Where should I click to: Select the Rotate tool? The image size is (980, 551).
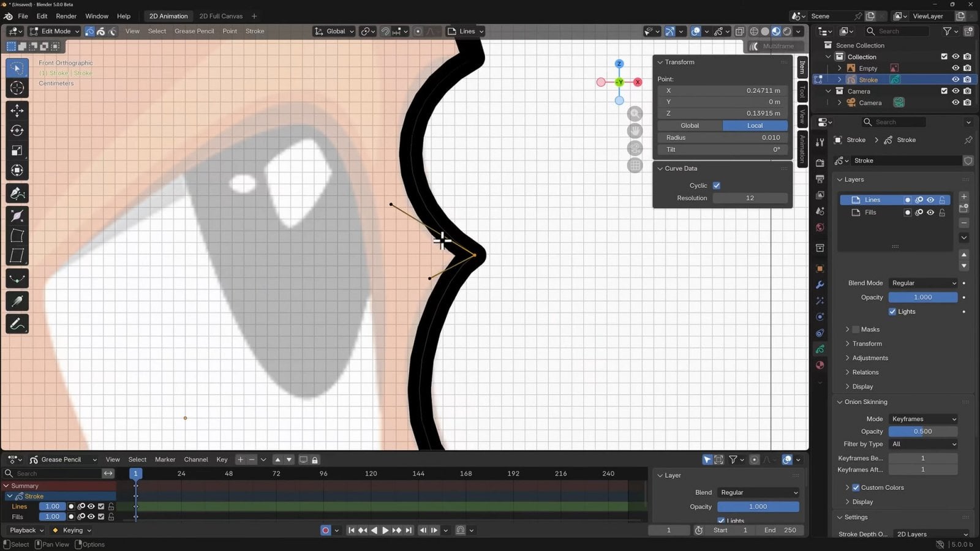17,130
